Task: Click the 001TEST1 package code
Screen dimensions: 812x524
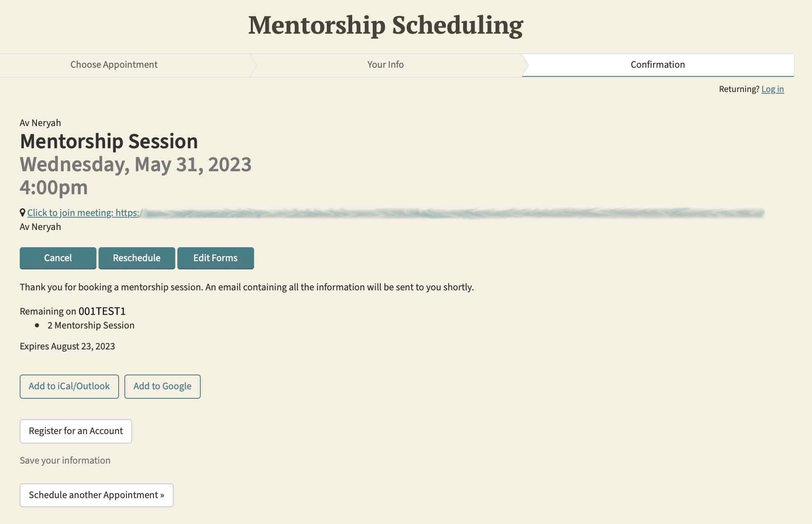Action: tap(103, 311)
